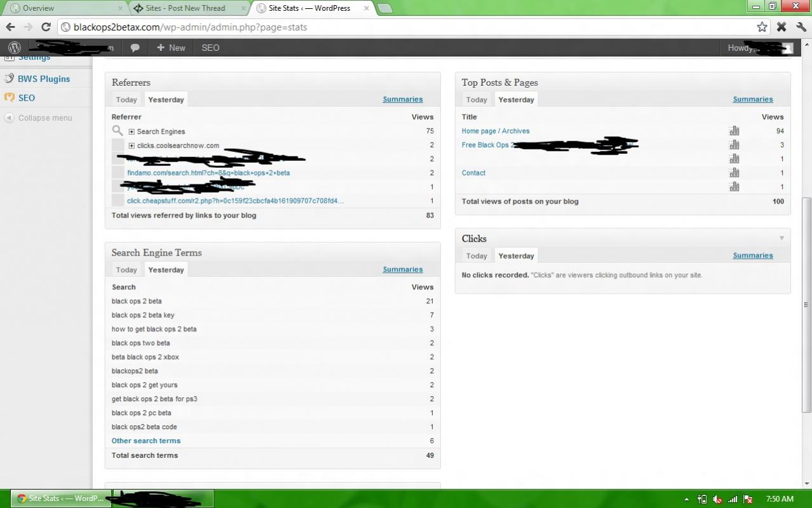
Task: Switch Referrers panel to Today tab
Action: (x=126, y=100)
